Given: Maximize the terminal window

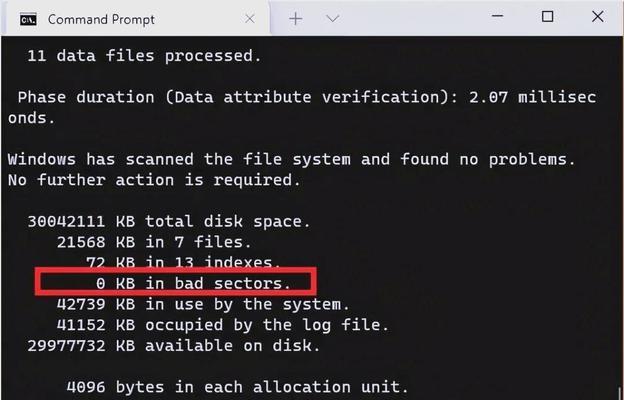Looking at the screenshot, I should click(x=548, y=17).
